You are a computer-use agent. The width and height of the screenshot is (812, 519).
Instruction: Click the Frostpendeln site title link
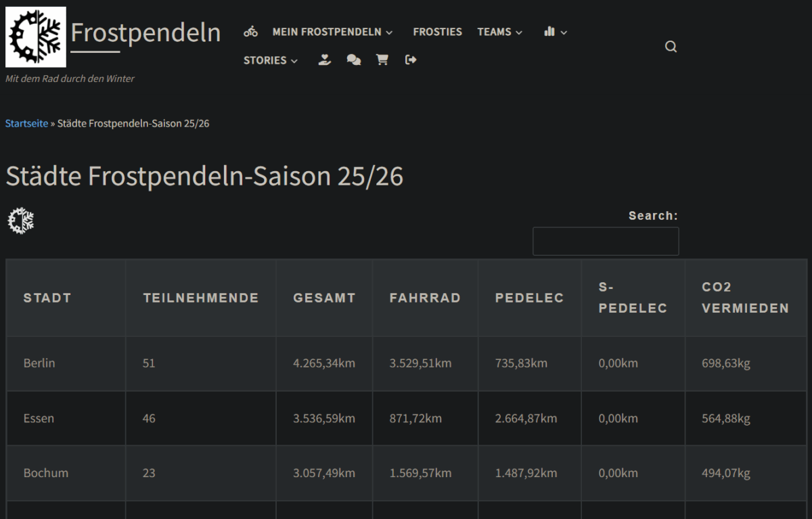145,32
